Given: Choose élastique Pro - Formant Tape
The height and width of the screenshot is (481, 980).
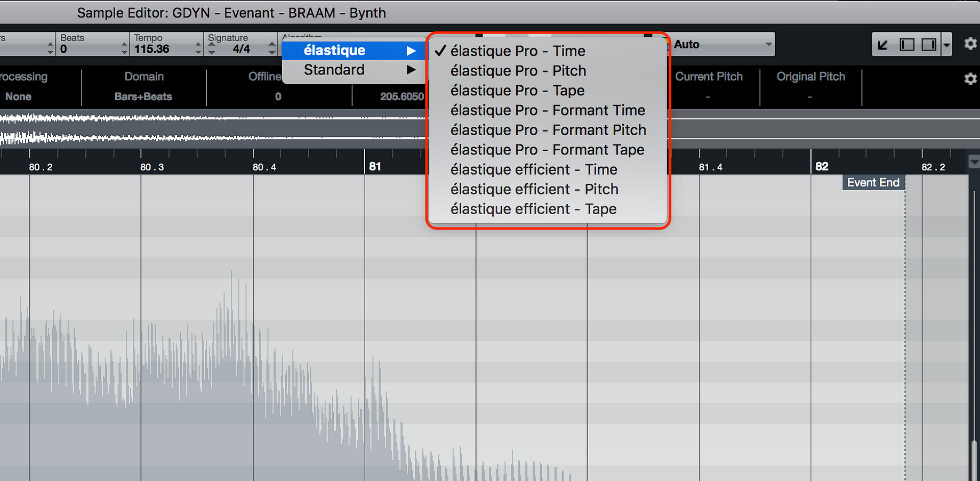Looking at the screenshot, I should (548, 150).
